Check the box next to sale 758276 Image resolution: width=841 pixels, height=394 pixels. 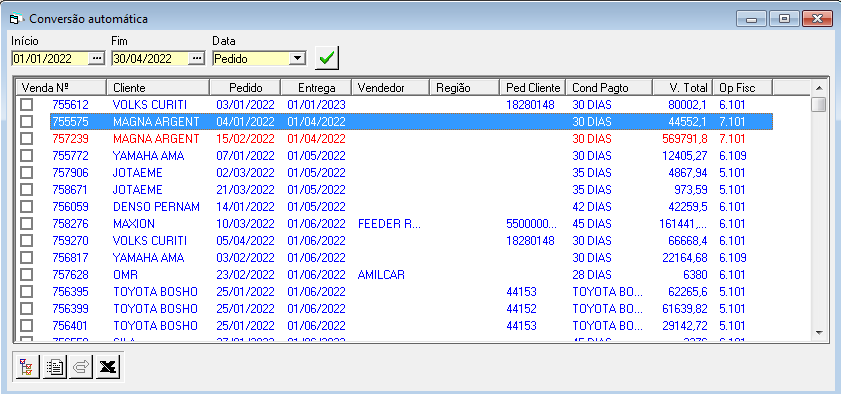[26, 224]
